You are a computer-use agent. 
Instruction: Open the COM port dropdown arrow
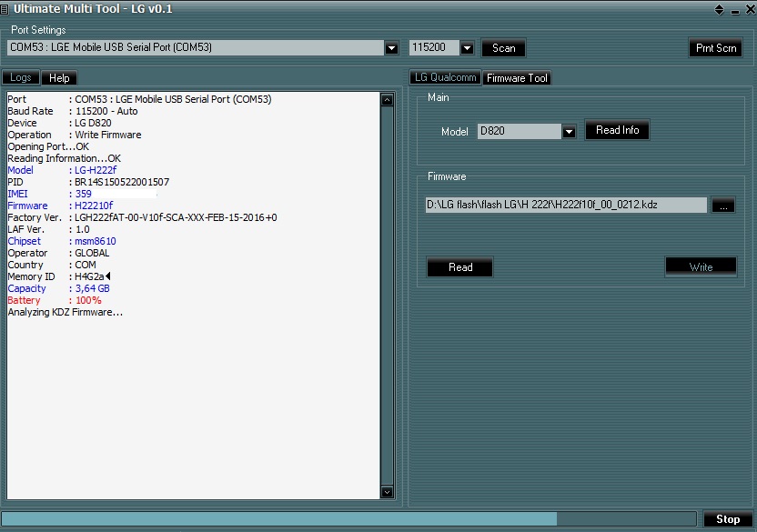click(391, 48)
